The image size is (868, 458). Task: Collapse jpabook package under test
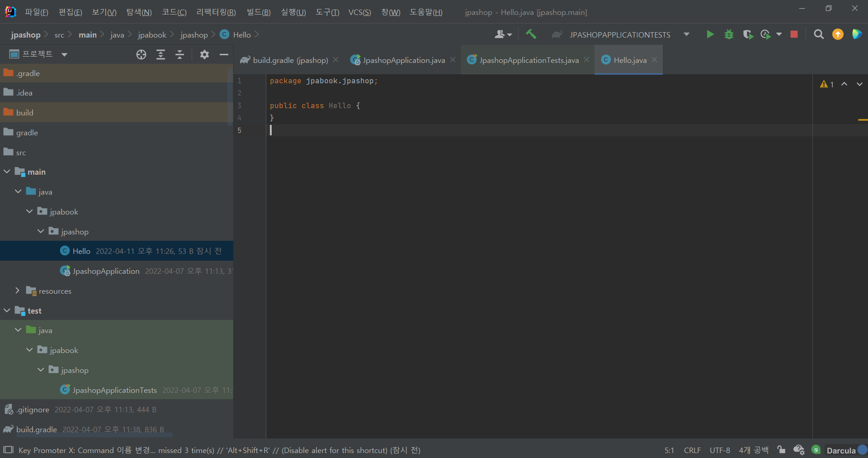pyautogui.click(x=29, y=350)
